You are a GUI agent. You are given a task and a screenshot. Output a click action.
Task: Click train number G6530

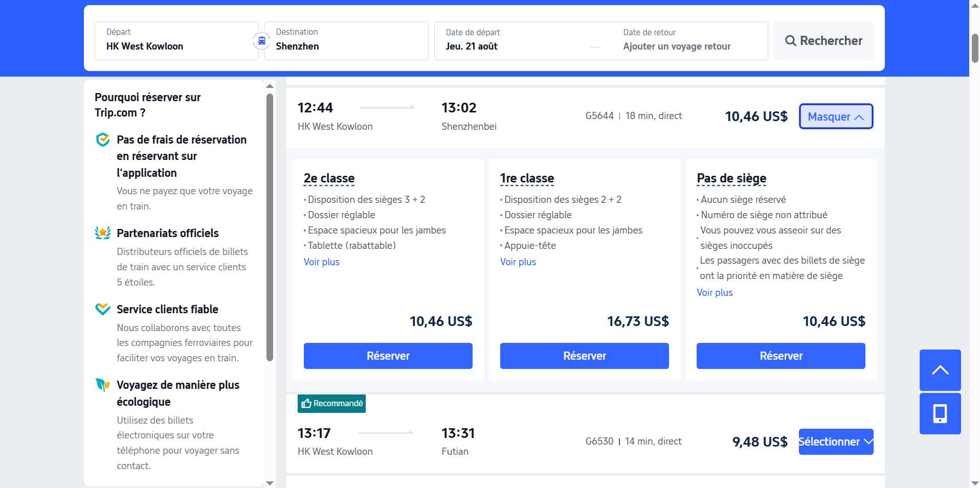tap(599, 441)
